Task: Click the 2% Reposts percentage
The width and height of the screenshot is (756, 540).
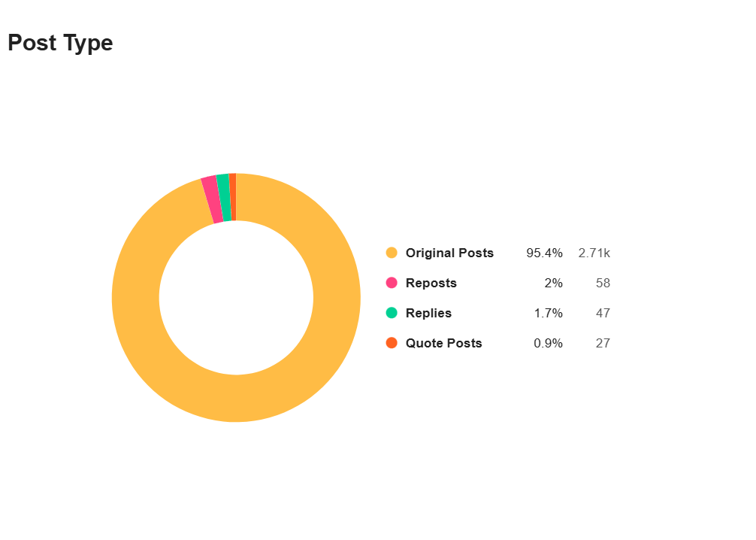Action: (554, 283)
